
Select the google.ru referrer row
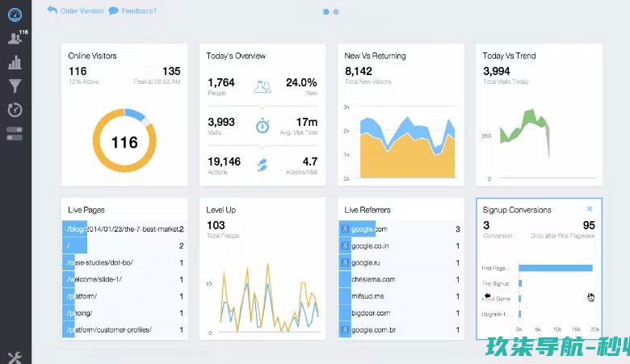401,262
